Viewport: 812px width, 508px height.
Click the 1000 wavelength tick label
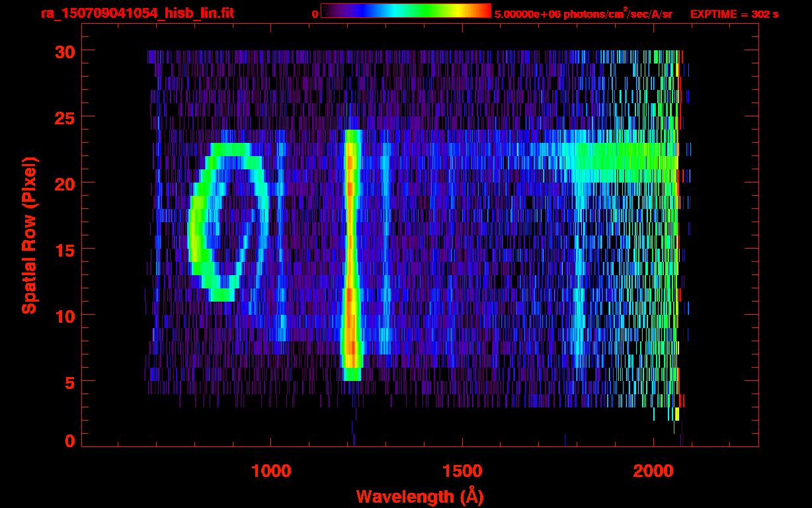(x=270, y=471)
